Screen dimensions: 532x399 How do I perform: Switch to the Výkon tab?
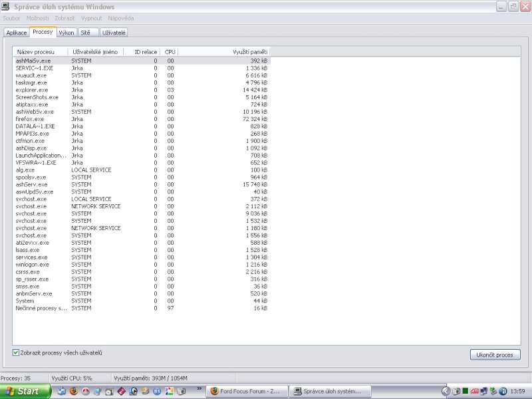click(x=66, y=32)
